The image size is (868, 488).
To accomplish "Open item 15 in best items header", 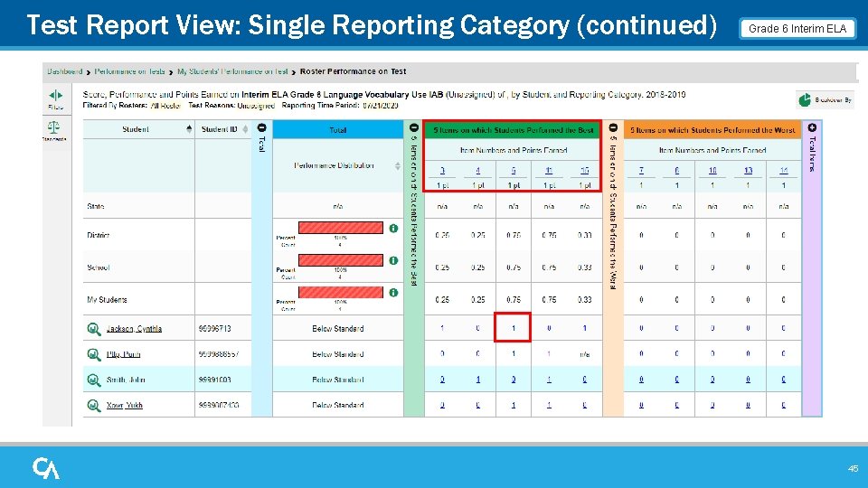I will (x=585, y=171).
